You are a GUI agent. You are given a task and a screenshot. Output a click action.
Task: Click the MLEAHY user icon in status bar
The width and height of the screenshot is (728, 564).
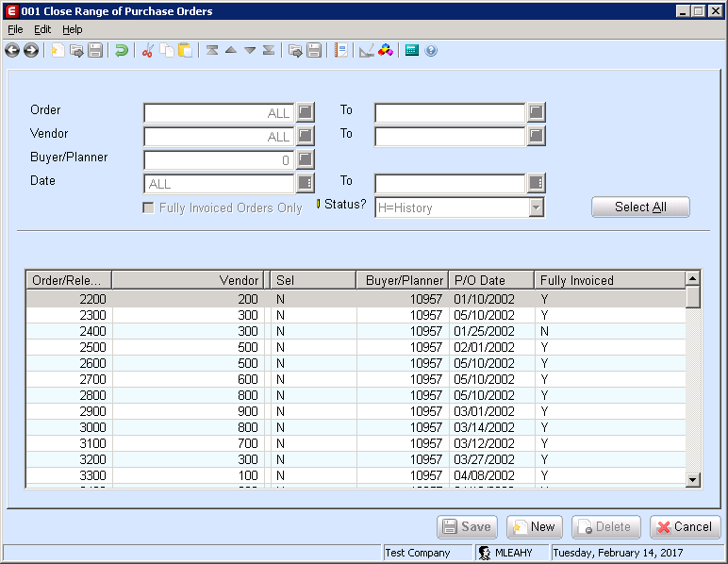coord(485,553)
